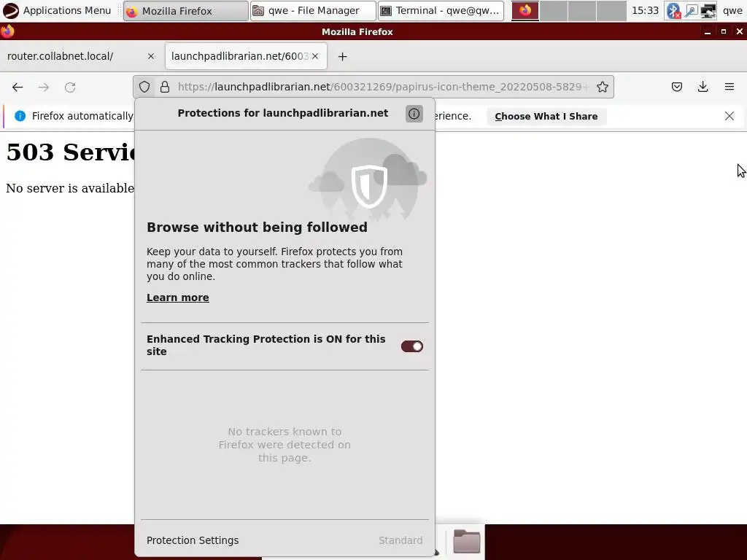Click the qwe user name in panel
This screenshot has width=747, height=560.
[x=732, y=10]
